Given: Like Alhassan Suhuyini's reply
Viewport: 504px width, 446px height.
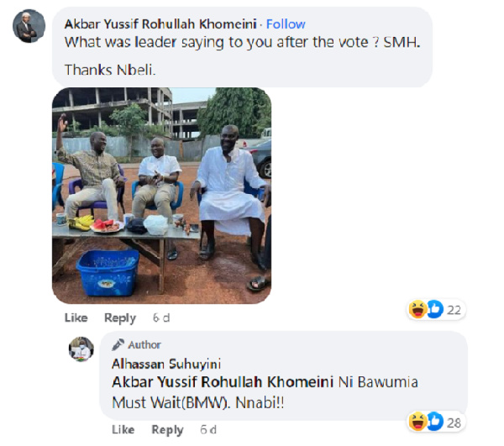Looking at the screenshot, I should (x=123, y=429).
